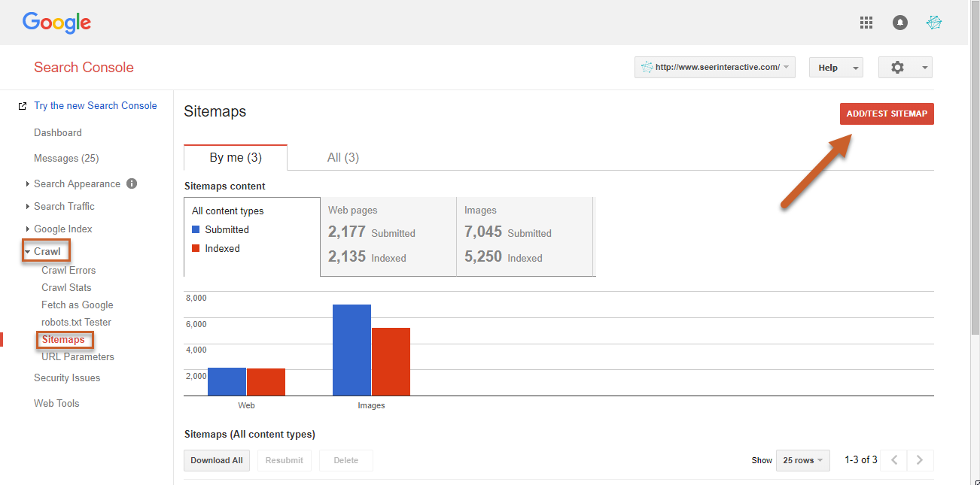The width and height of the screenshot is (980, 485).
Task: Click the blue Images bar in chart
Action: pyautogui.click(x=352, y=350)
